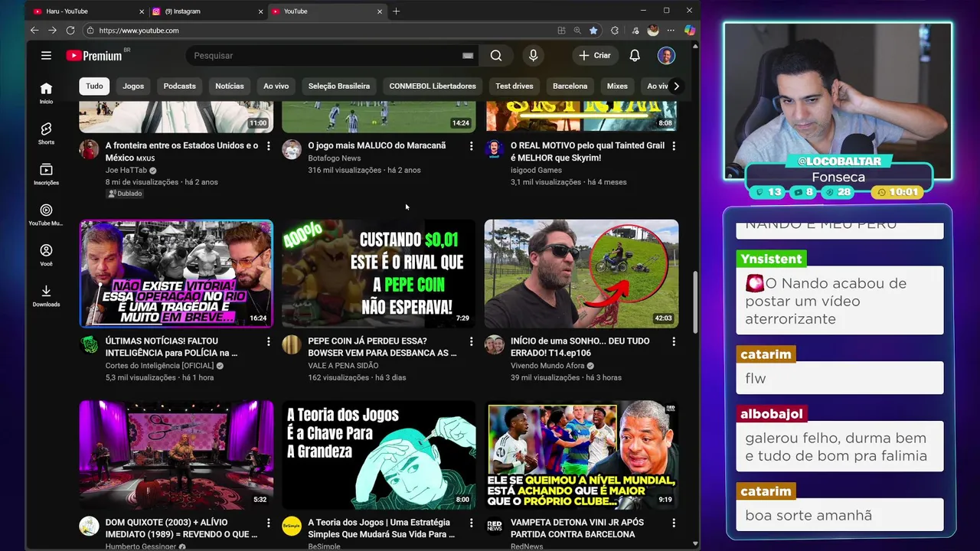Reload the page with refresh icon

click(70, 31)
